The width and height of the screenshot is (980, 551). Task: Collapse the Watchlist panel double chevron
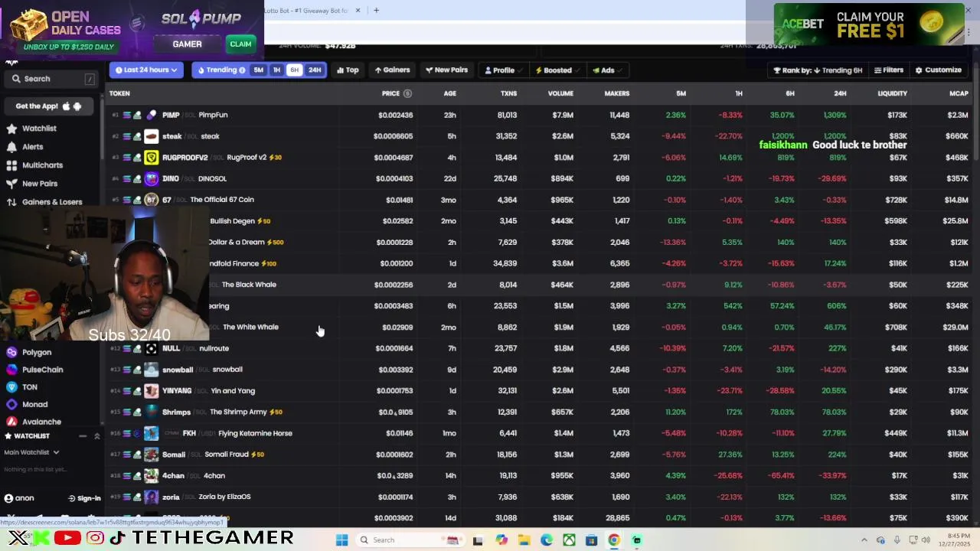tap(97, 436)
